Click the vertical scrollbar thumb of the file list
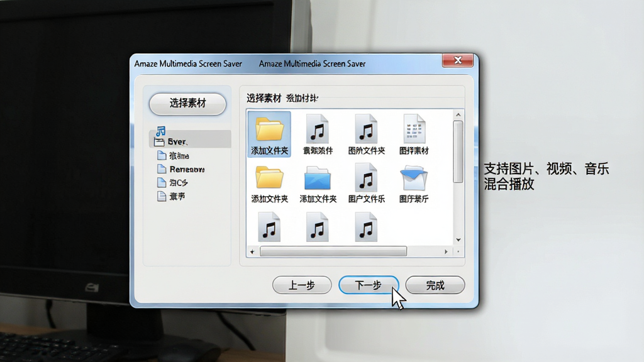Image resolution: width=644 pixels, height=362 pixels. coord(458,151)
